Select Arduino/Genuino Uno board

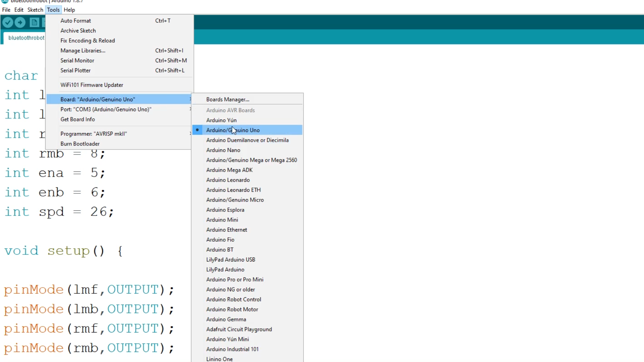[x=247, y=130]
